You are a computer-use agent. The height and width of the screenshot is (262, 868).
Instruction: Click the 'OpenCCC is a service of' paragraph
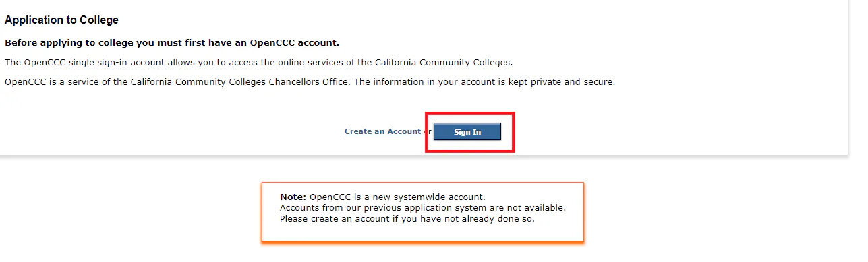coord(310,82)
